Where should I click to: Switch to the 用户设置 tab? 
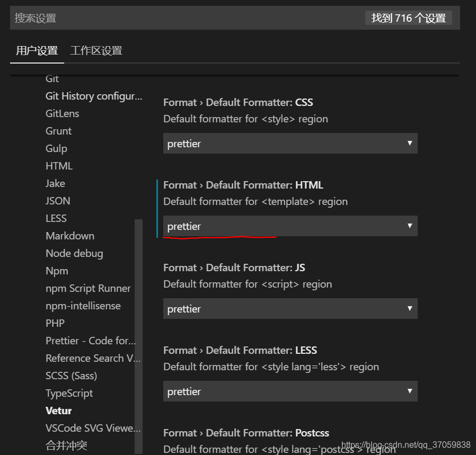pos(37,51)
